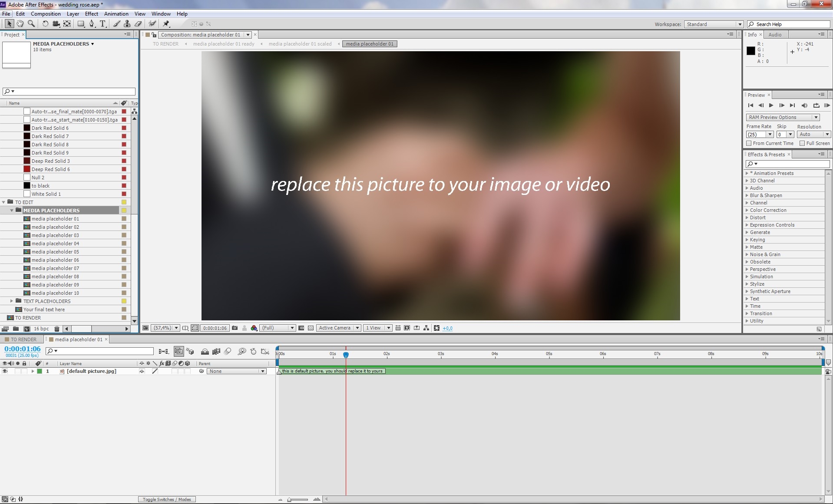Open the Workspace Standard dropdown
This screenshot has height=504, width=833.
pyautogui.click(x=714, y=24)
